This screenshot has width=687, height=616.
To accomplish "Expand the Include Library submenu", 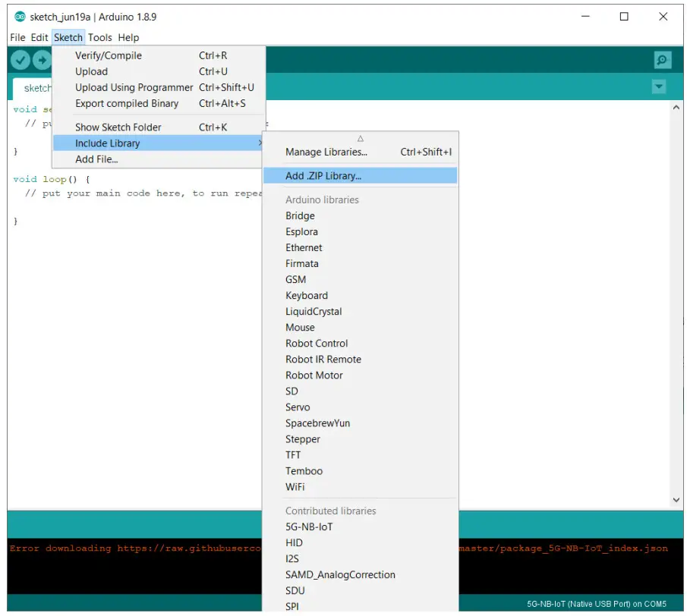I will pos(107,143).
